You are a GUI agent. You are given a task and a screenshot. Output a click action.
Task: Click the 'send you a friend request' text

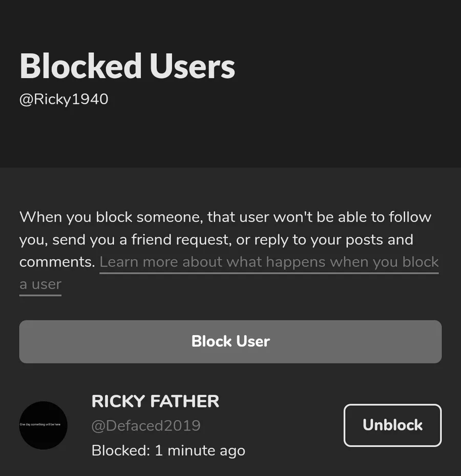[x=140, y=240]
